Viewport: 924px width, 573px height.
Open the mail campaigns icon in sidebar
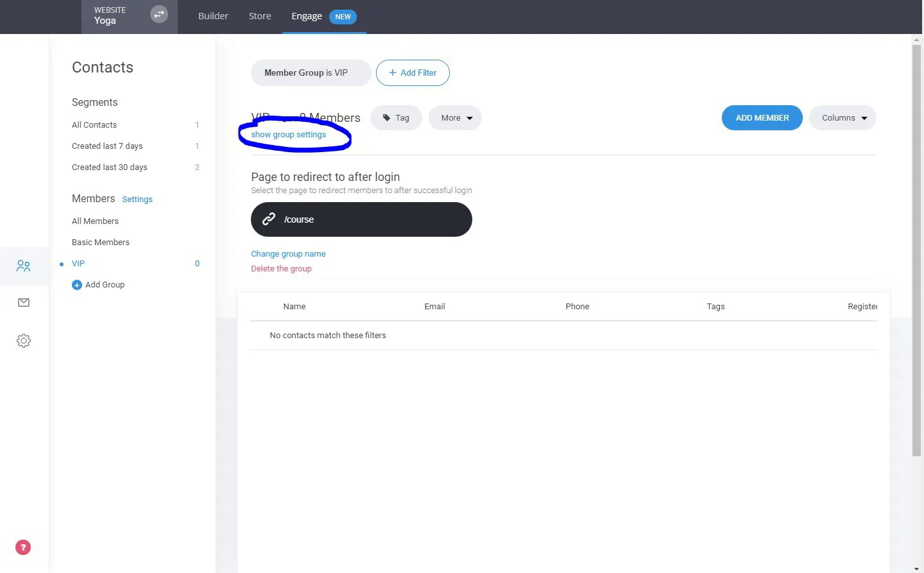24,302
